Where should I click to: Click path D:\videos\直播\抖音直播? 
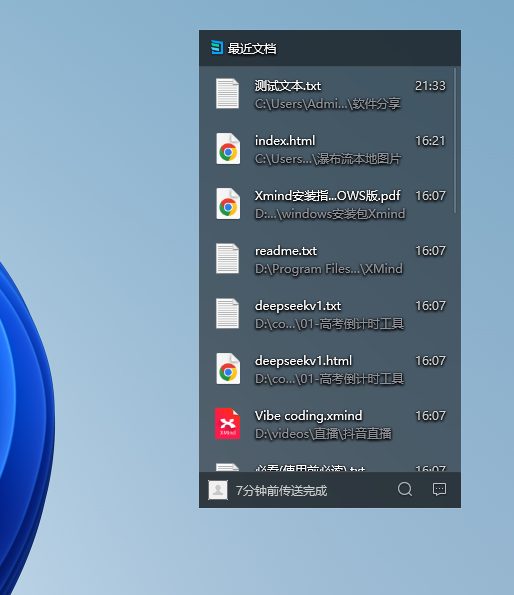(x=323, y=434)
